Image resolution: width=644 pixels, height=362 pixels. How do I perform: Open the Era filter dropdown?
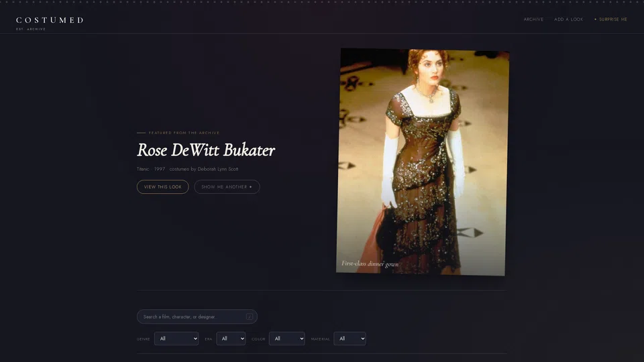(231, 339)
